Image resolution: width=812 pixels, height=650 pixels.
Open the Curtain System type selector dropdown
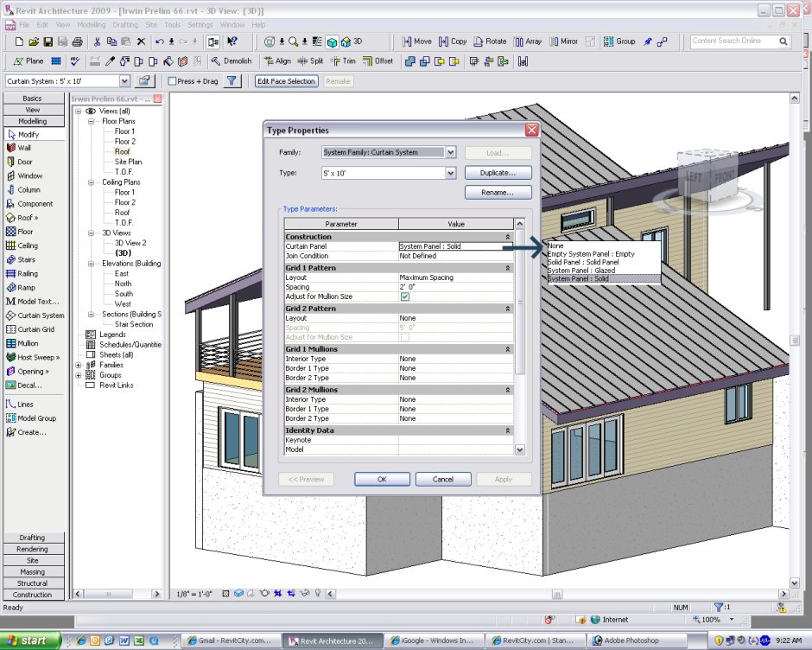pos(124,81)
